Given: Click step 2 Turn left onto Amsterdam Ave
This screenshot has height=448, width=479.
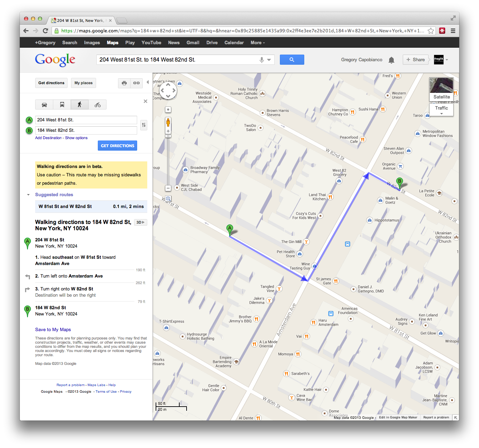Looking at the screenshot, I should [71, 276].
